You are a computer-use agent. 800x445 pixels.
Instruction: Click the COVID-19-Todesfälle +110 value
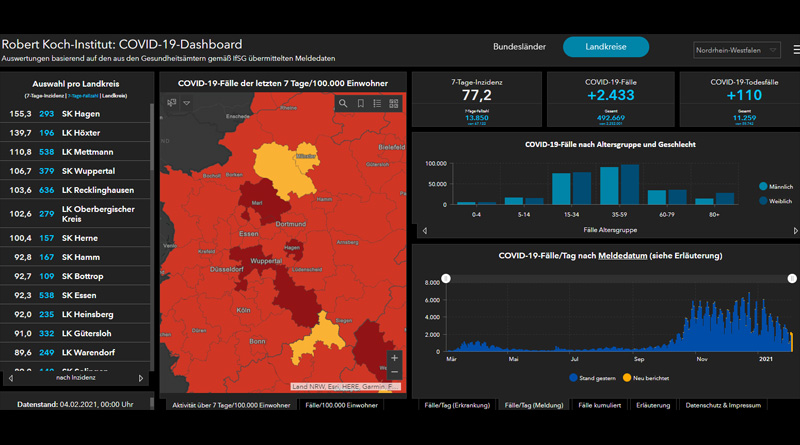pos(744,95)
